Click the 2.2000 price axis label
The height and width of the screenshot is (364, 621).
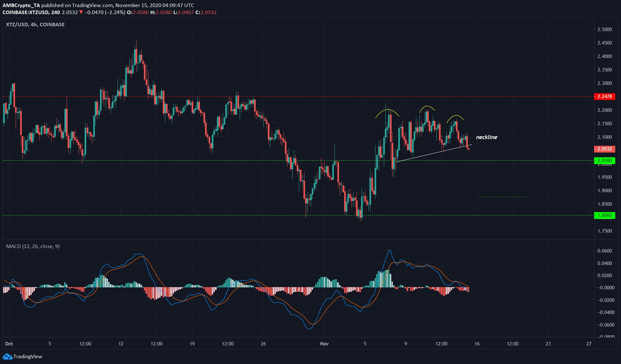(605, 110)
